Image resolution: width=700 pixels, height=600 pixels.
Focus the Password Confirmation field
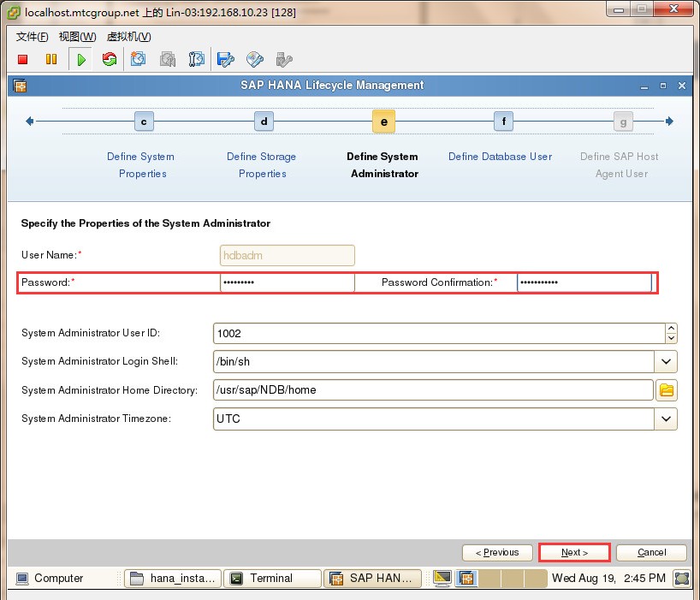pos(584,282)
